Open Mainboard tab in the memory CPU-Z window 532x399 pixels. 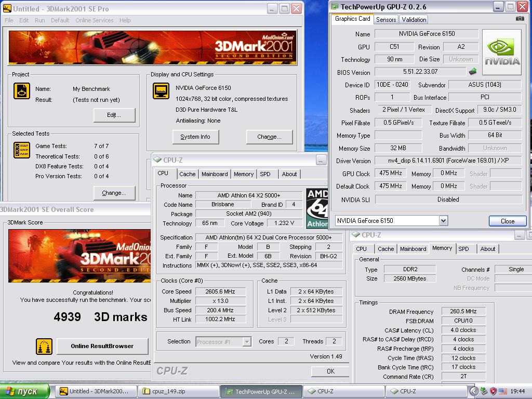point(413,249)
